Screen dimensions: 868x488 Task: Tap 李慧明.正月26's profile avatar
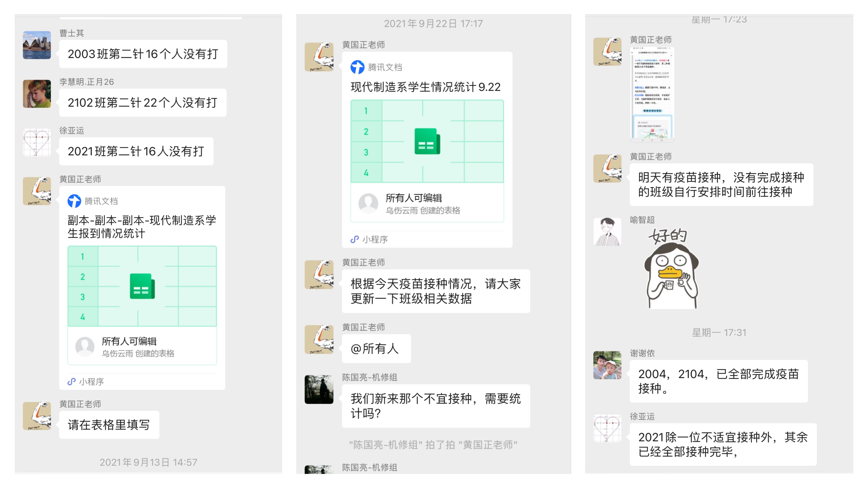pyautogui.click(x=37, y=94)
